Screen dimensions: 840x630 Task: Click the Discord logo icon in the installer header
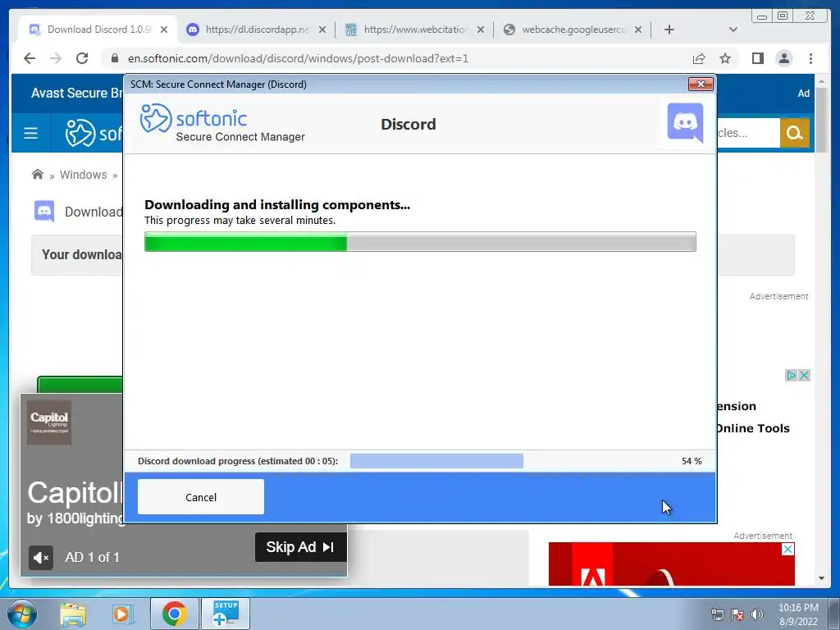(x=685, y=123)
